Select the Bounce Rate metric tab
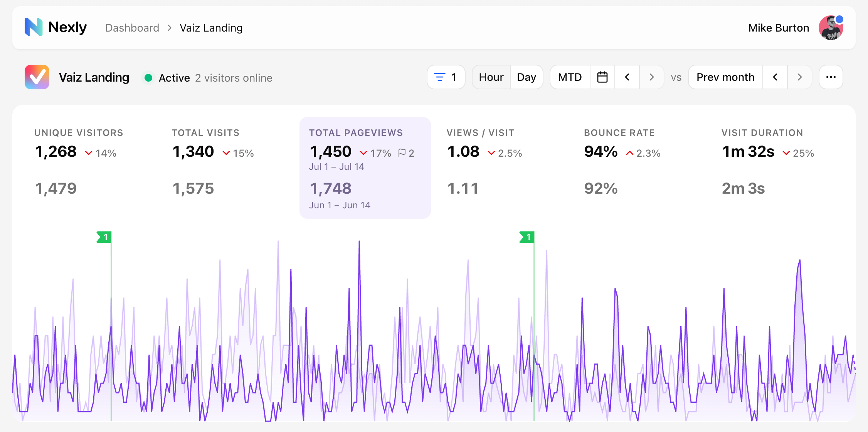 point(640,168)
